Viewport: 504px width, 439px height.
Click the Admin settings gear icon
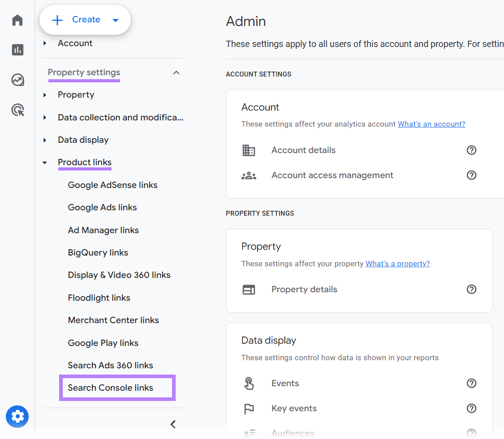tap(17, 416)
